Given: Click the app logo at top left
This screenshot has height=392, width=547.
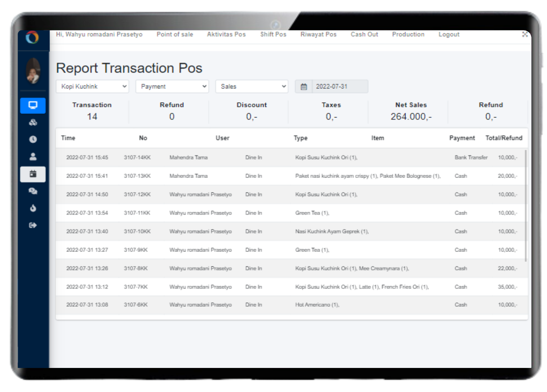Looking at the screenshot, I should click(32, 38).
